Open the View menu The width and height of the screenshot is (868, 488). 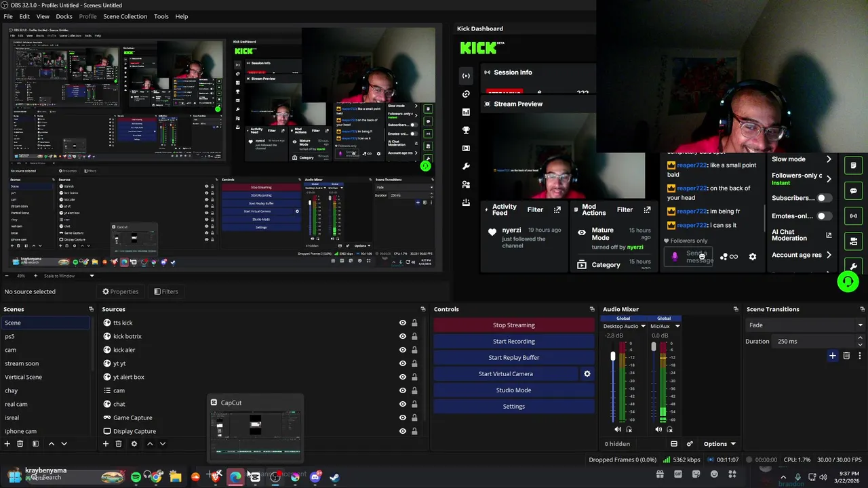[x=43, y=16]
